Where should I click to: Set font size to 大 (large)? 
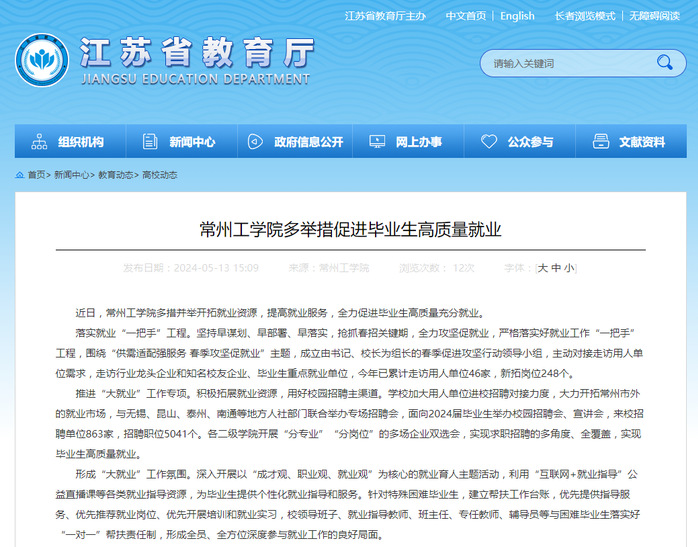point(543,268)
